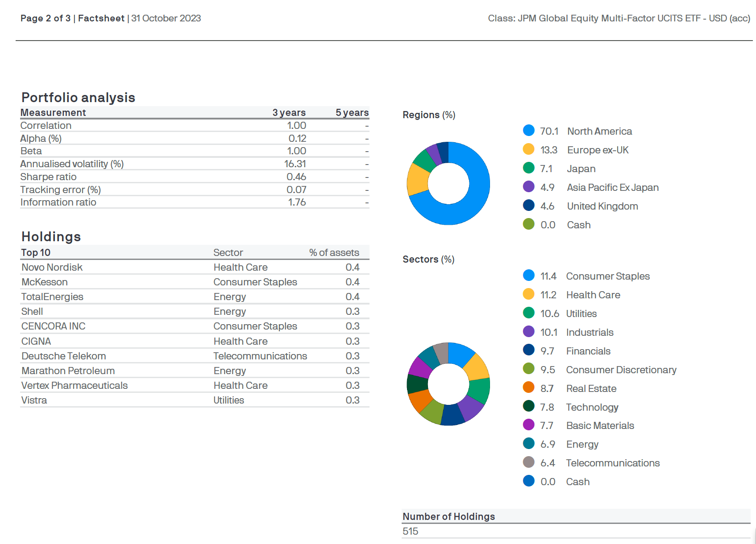Click the orange Real Estate legend dot

[528, 388]
